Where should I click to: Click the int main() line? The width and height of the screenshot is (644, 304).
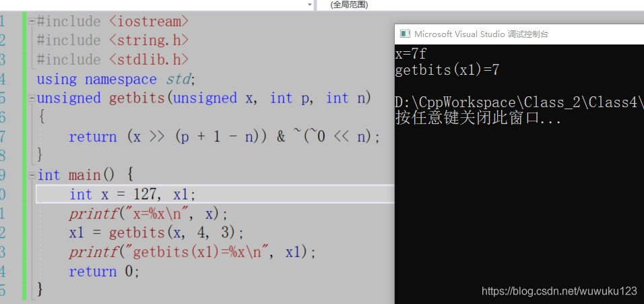[x=86, y=175]
